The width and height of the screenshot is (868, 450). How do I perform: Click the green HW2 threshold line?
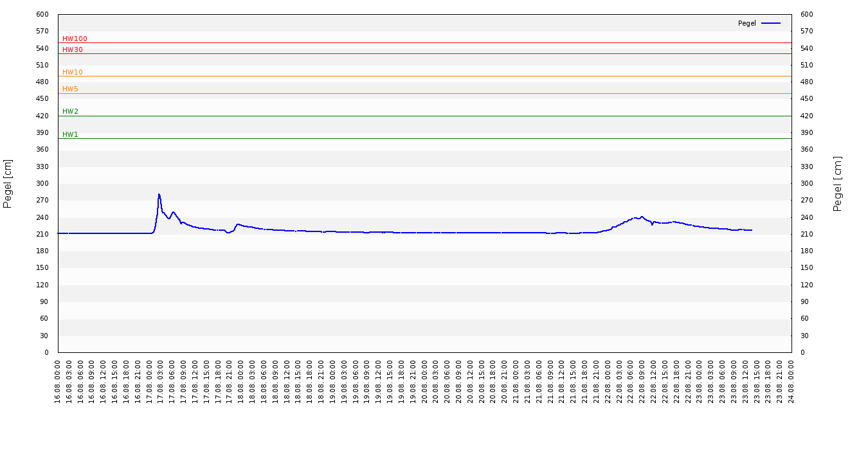(x=424, y=116)
